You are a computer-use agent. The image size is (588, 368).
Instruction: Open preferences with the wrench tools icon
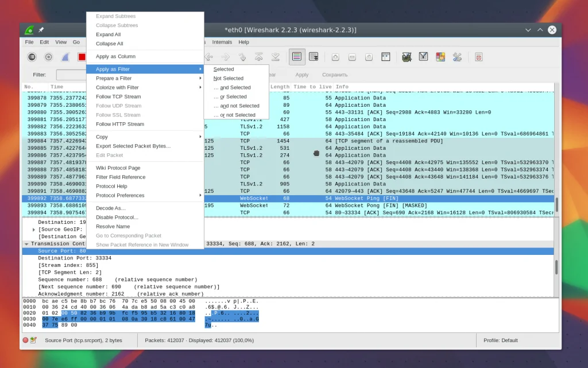tap(457, 57)
